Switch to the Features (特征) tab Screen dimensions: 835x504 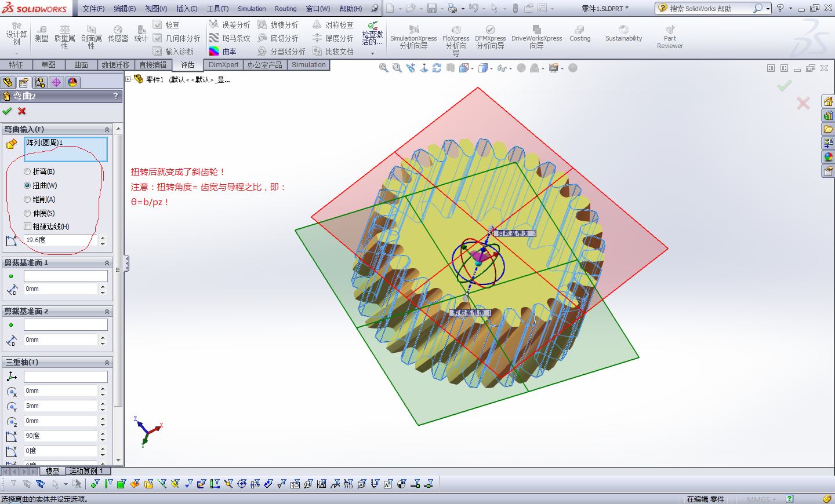point(16,65)
